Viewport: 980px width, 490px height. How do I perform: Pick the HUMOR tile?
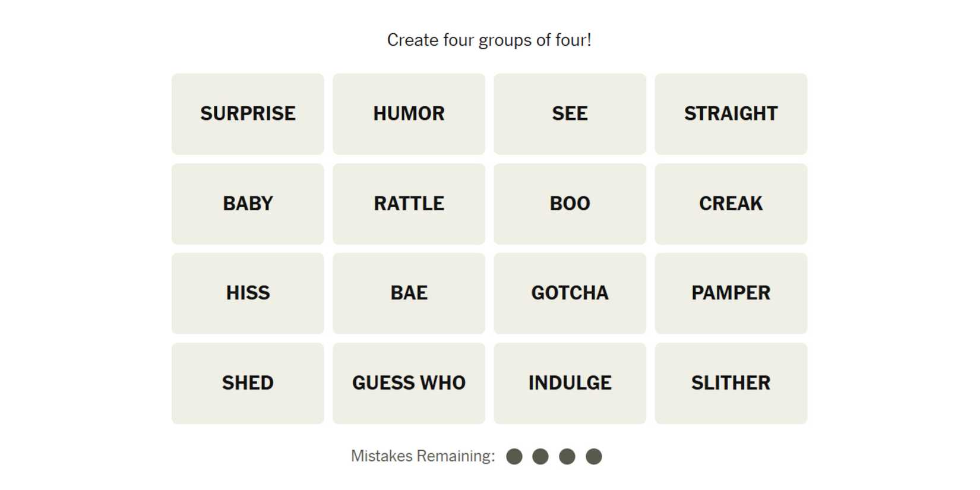click(x=409, y=113)
